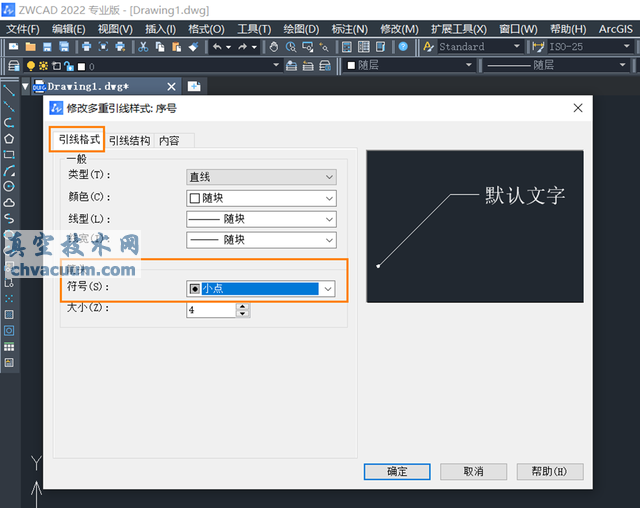Viewport: 640px width, 508px height.
Task: Click the Save icon in toolbar
Action: pyautogui.click(x=47, y=47)
